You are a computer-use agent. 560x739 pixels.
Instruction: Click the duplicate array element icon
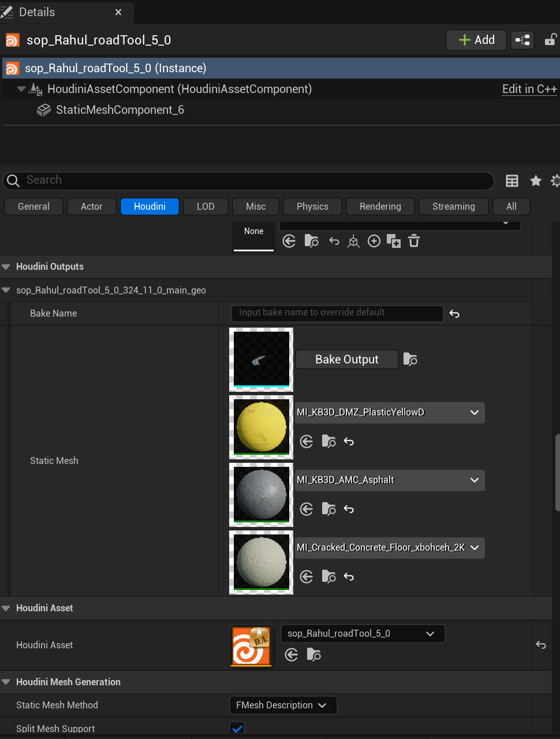[394, 241]
